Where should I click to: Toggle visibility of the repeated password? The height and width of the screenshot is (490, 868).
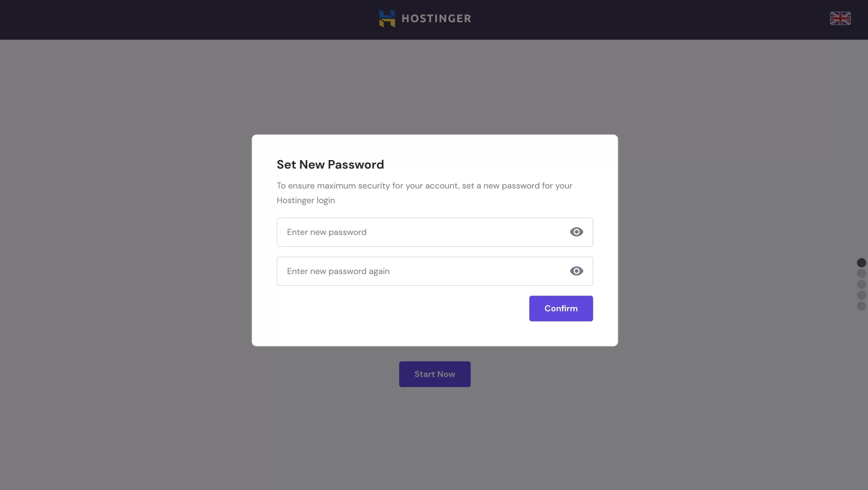576,271
